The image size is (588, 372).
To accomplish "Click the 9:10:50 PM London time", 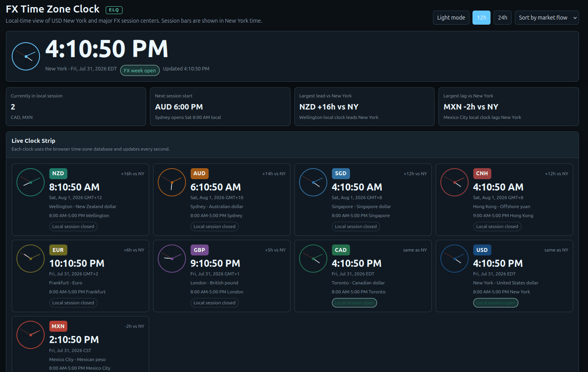I will pos(215,263).
